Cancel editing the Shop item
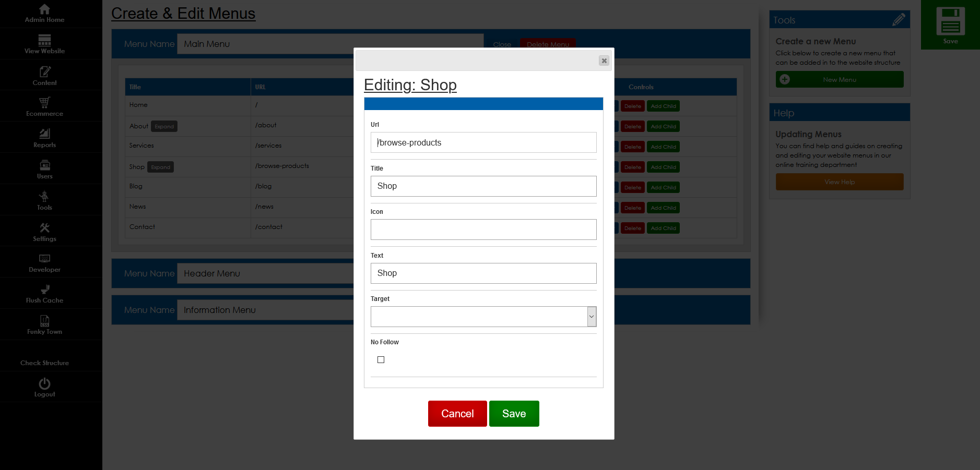This screenshot has width=980, height=470. pos(457,414)
